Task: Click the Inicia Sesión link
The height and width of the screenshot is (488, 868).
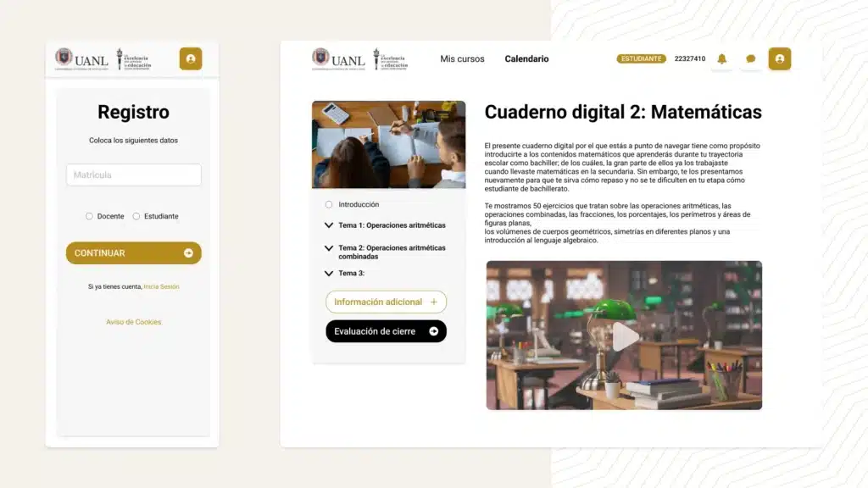Action: point(161,287)
